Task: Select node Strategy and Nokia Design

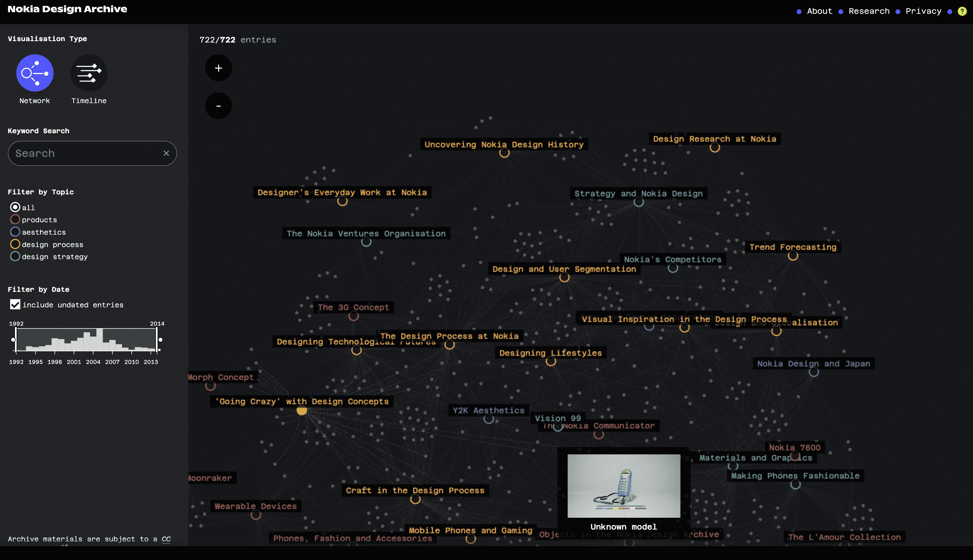Action: 639,202
